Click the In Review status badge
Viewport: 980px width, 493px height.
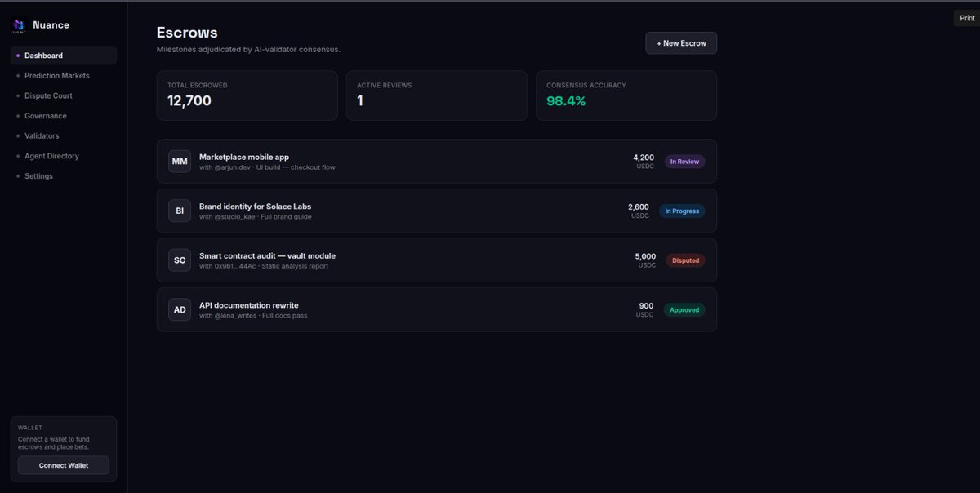(684, 162)
